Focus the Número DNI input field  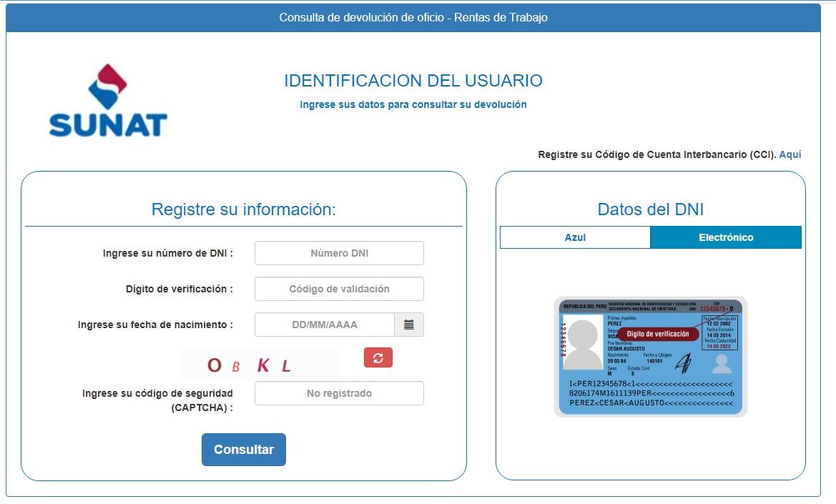[339, 253]
